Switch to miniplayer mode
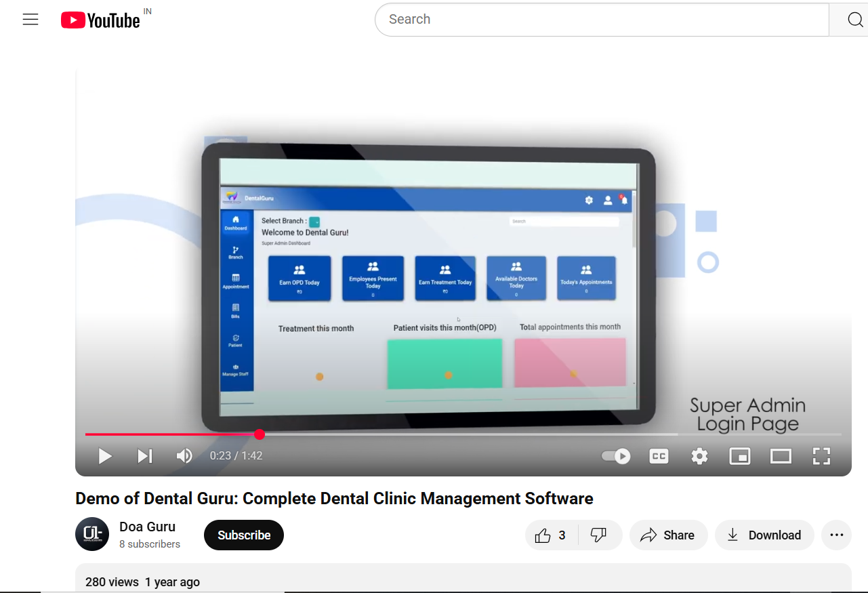868x593 pixels. (x=740, y=456)
